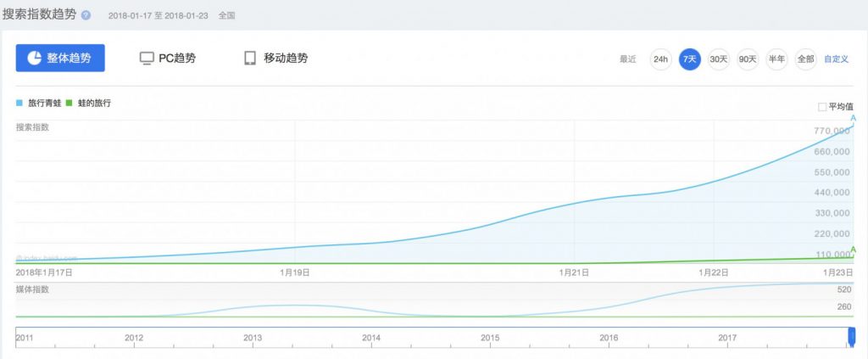Select the 半年 time range

[x=776, y=59]
